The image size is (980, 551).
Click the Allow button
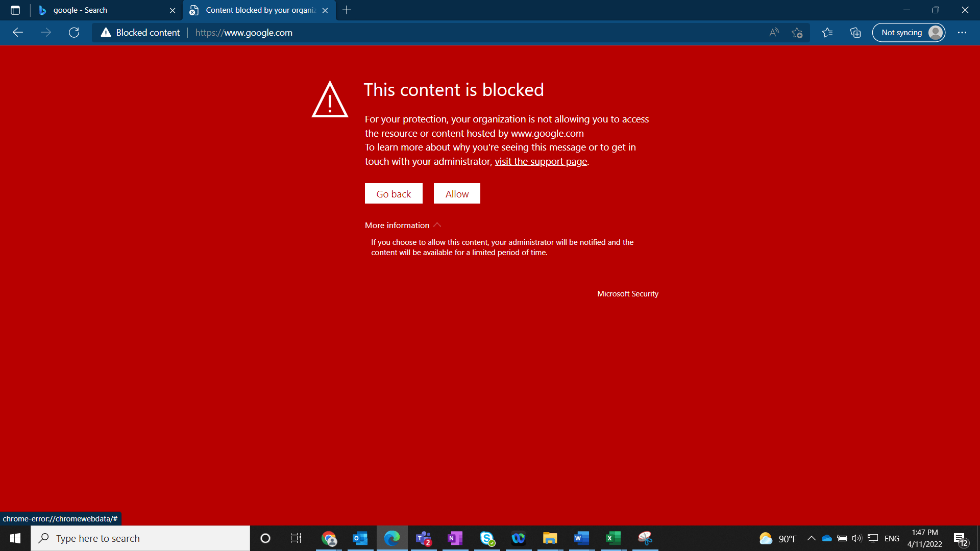point(457,194)
